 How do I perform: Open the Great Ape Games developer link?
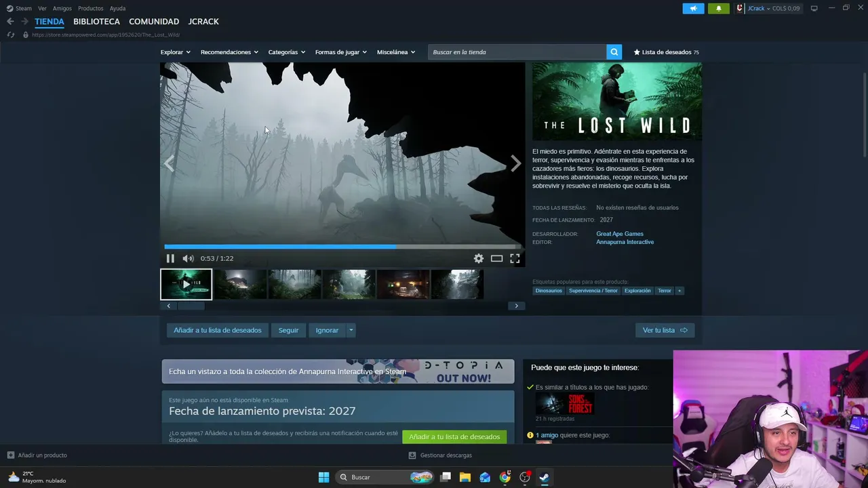[x=620, y=234]
